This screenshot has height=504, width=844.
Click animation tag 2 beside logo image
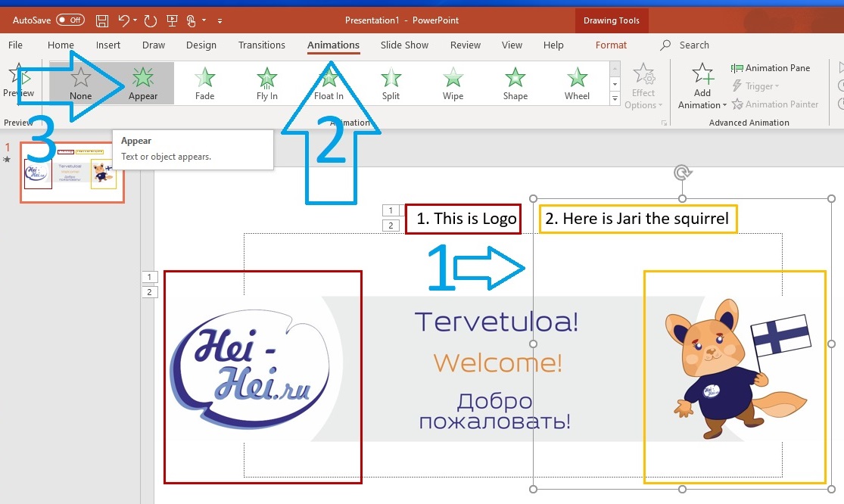pyautogui.click(x=150, y=293)
